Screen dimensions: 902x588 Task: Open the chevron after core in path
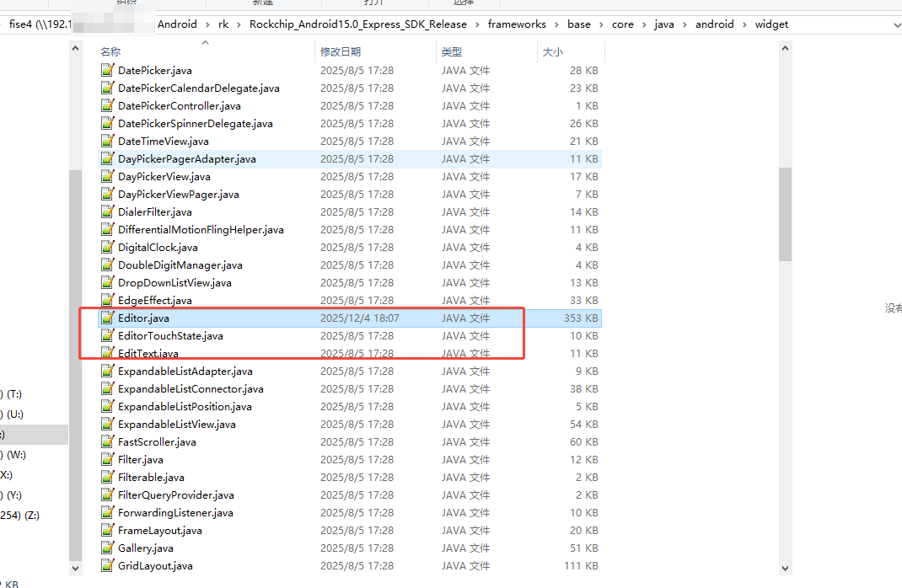[x=644, y=24]
